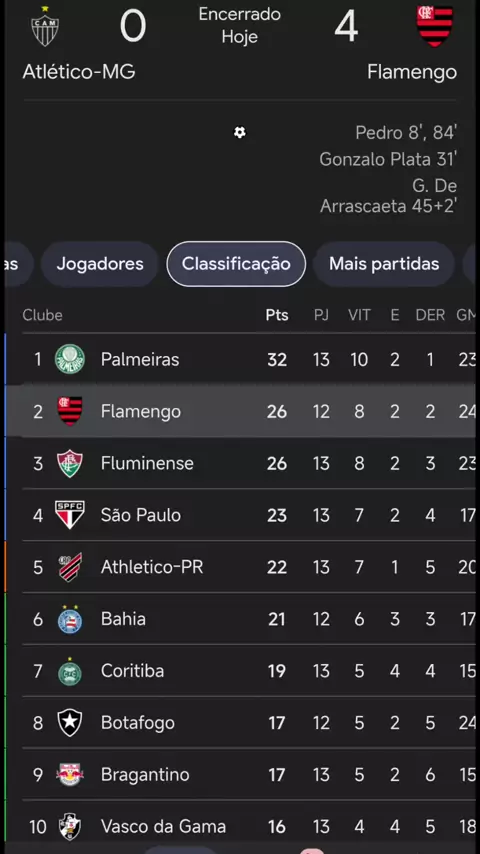Open the Mais partidas tab
480x854 pixels.
384,264
